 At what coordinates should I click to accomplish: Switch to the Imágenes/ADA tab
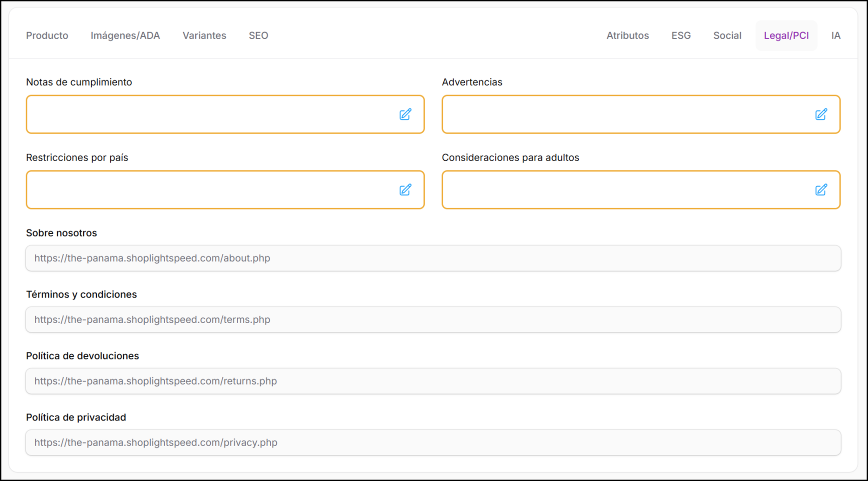point(125,35)
